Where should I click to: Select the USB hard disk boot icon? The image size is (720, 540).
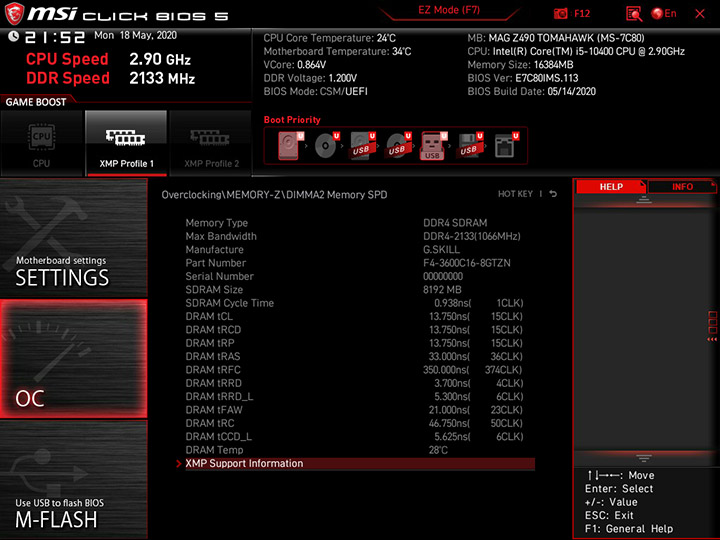[x=362, y=146]
